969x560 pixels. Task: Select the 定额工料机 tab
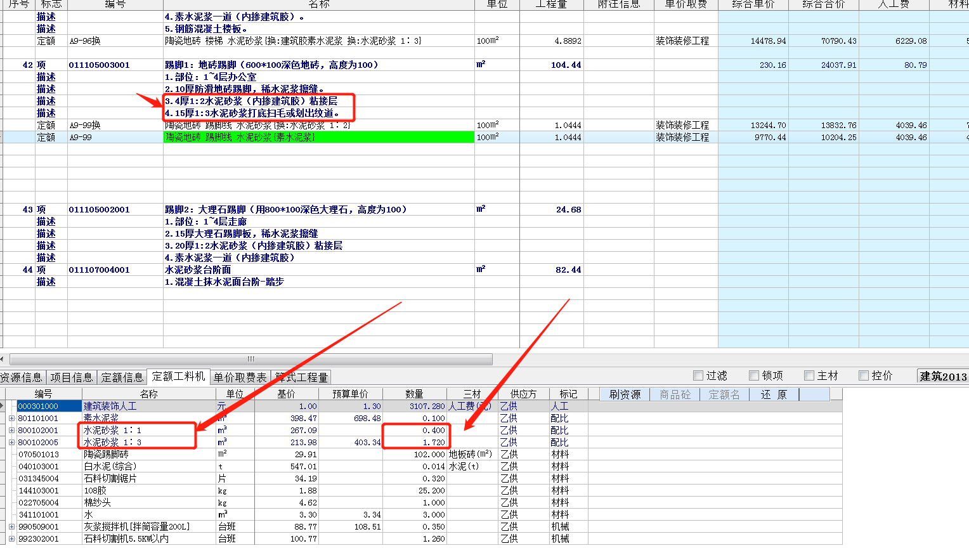coord(178,377)
